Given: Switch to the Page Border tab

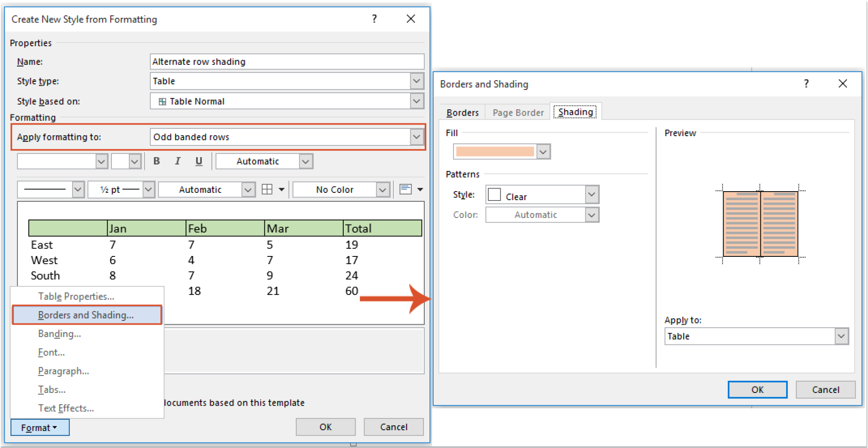Looking at the screenshot, I should pos(517,112).
